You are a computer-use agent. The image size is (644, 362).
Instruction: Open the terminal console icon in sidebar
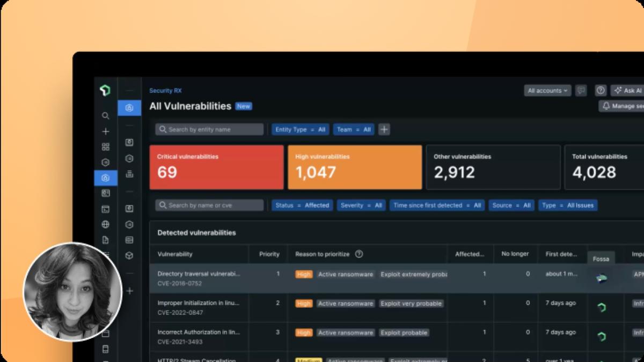(106, 209)
